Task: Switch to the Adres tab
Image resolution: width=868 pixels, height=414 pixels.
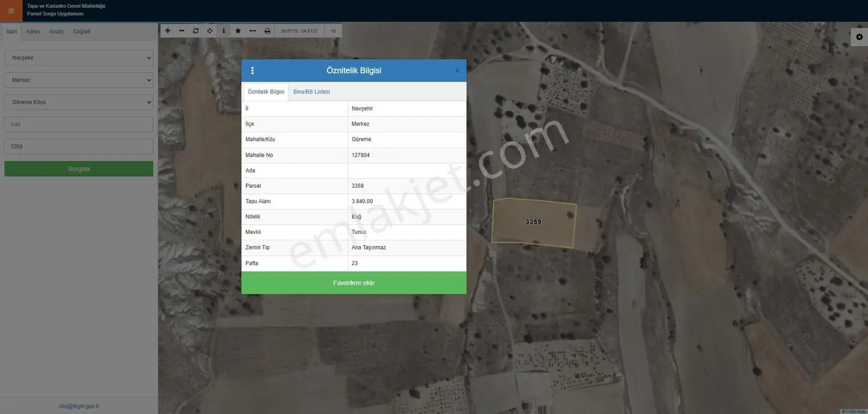Action: 33,31
